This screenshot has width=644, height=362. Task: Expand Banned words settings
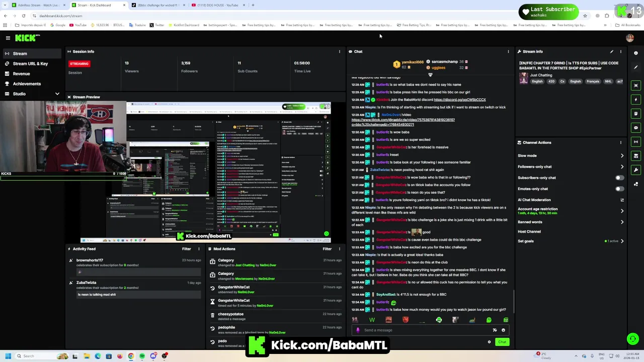[x=622, y=222]
